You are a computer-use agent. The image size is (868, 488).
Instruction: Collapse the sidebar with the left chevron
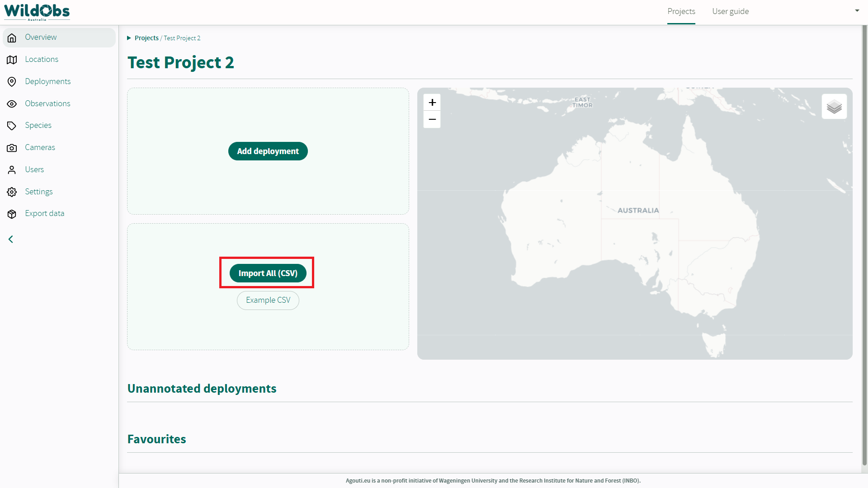[x=11, y=239]
